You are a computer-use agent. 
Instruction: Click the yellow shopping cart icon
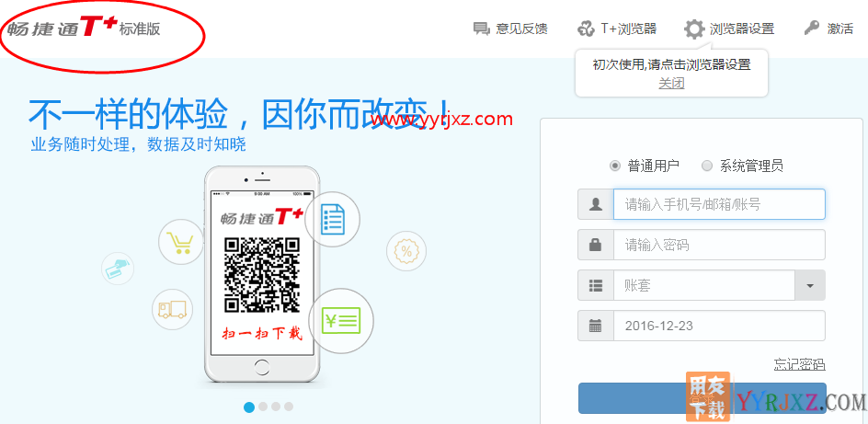pos(180,243)
